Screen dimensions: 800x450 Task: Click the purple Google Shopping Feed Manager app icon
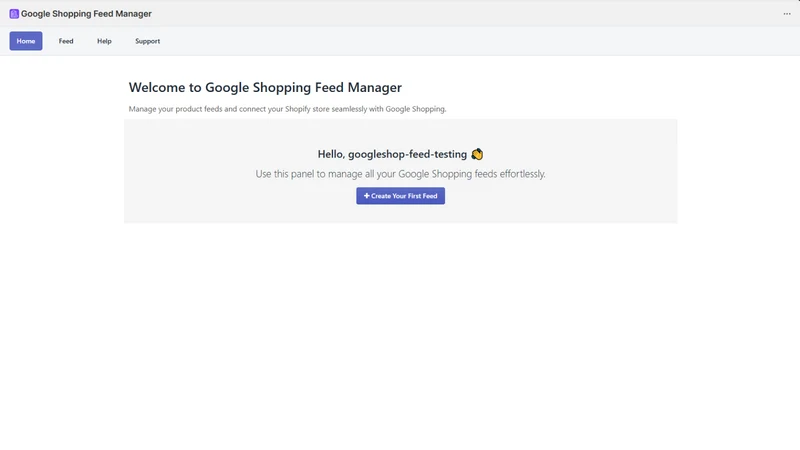(x=14, y=14)
